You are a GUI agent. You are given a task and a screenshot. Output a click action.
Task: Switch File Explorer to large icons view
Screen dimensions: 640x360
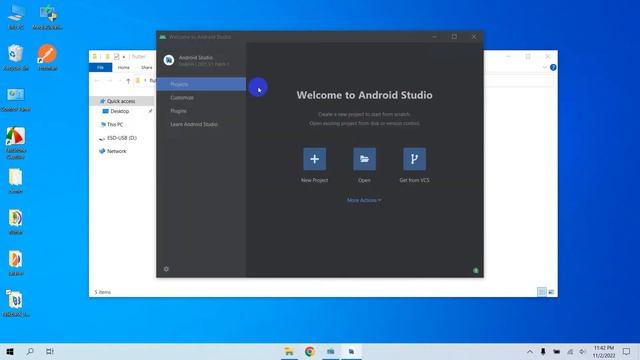[551, 292]
